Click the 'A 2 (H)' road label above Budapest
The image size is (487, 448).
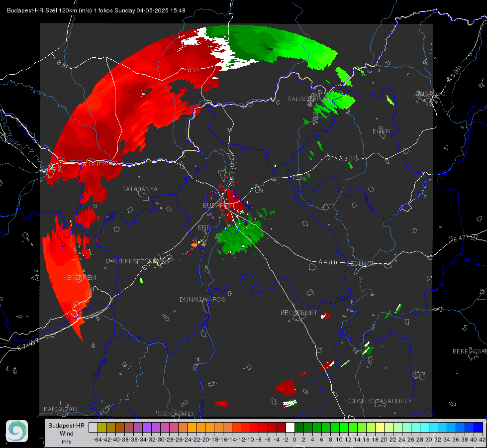click(x=232, y=171)
